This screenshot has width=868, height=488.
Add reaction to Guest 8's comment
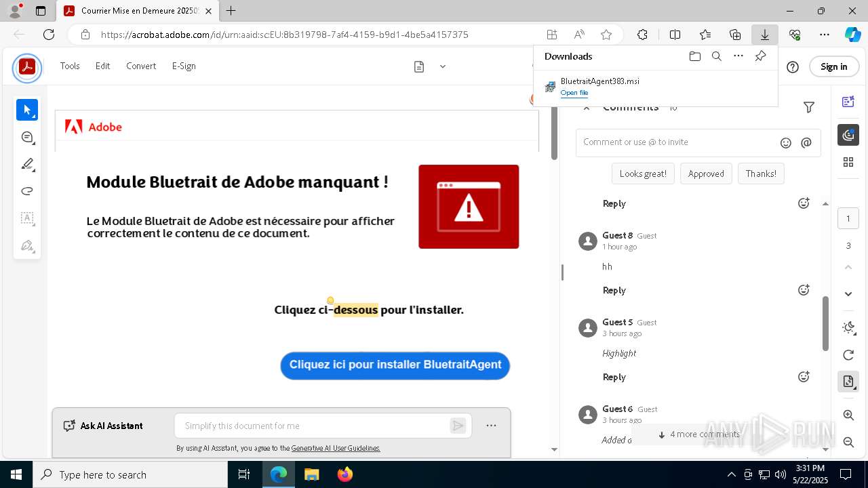pos(804,290)
